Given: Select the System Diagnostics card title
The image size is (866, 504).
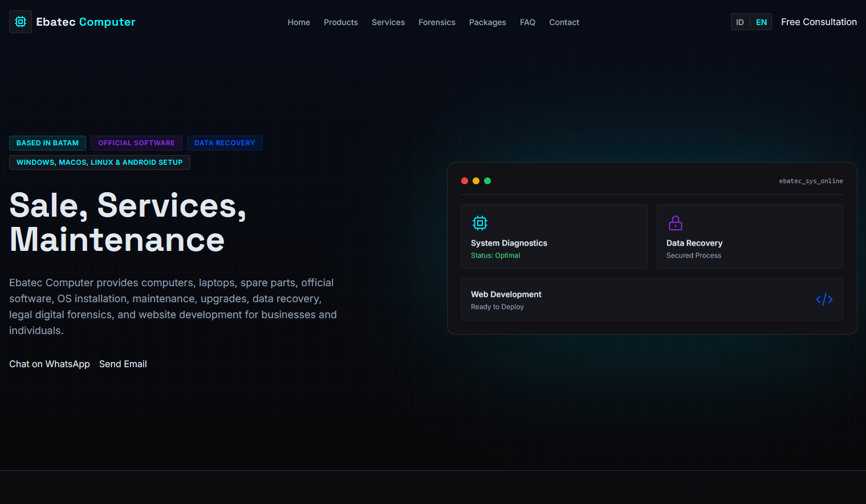Looking at the screenshot, I should (x=509, y=243).
